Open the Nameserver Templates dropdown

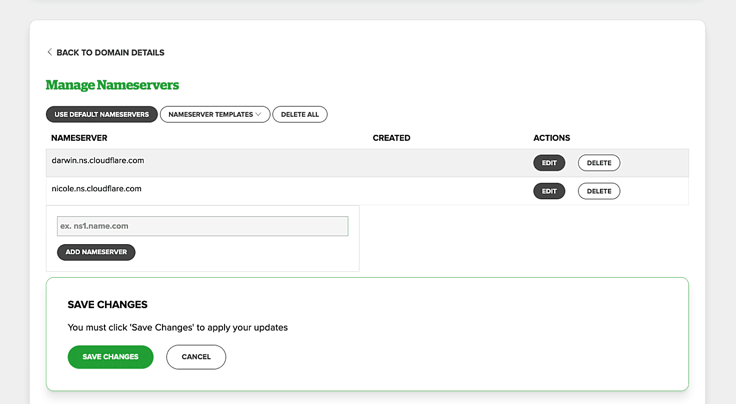point(215,114)
